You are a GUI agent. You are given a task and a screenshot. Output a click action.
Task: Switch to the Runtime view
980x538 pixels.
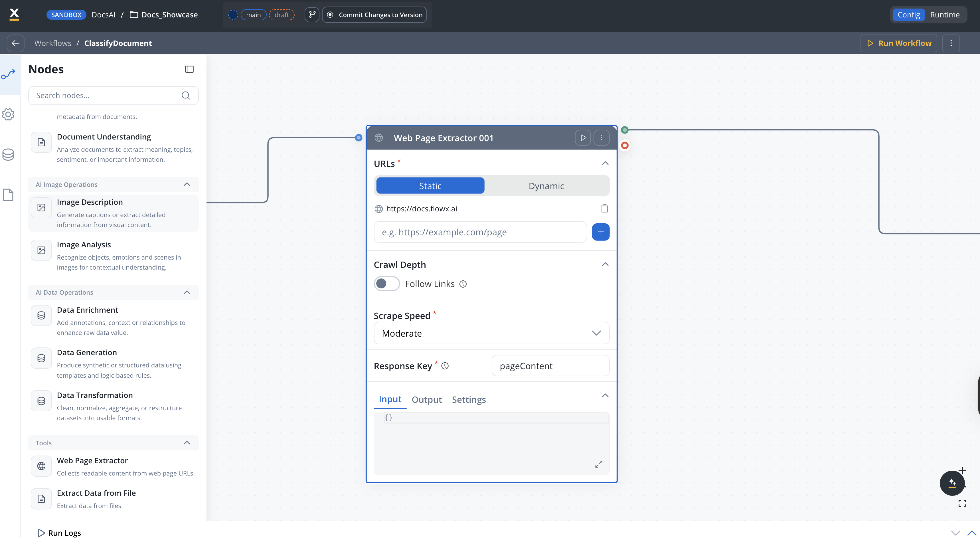pyautogui.click(x=945, y=15)
